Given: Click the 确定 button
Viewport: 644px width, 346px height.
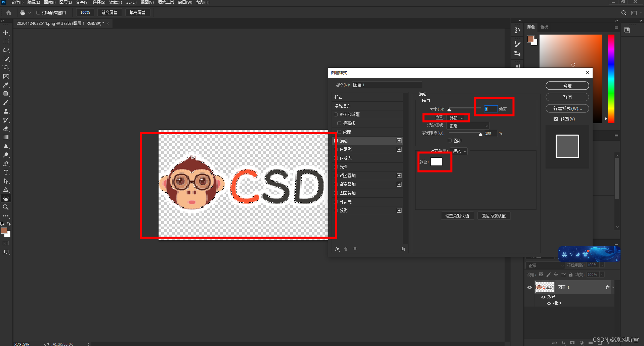Looking at the screenshot, I should tap(567, 86).
